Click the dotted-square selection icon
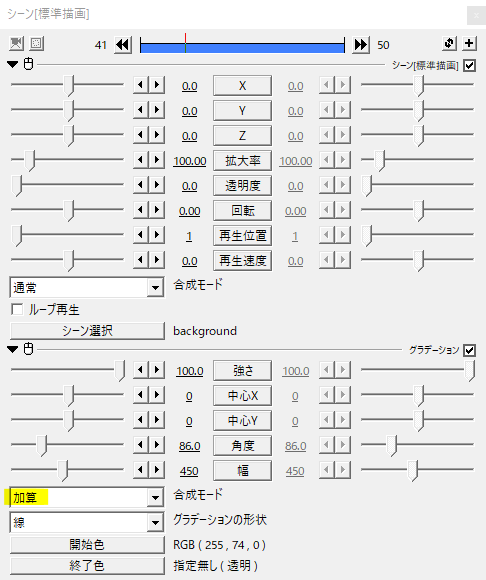486x580 pixels. click(37, 44)
